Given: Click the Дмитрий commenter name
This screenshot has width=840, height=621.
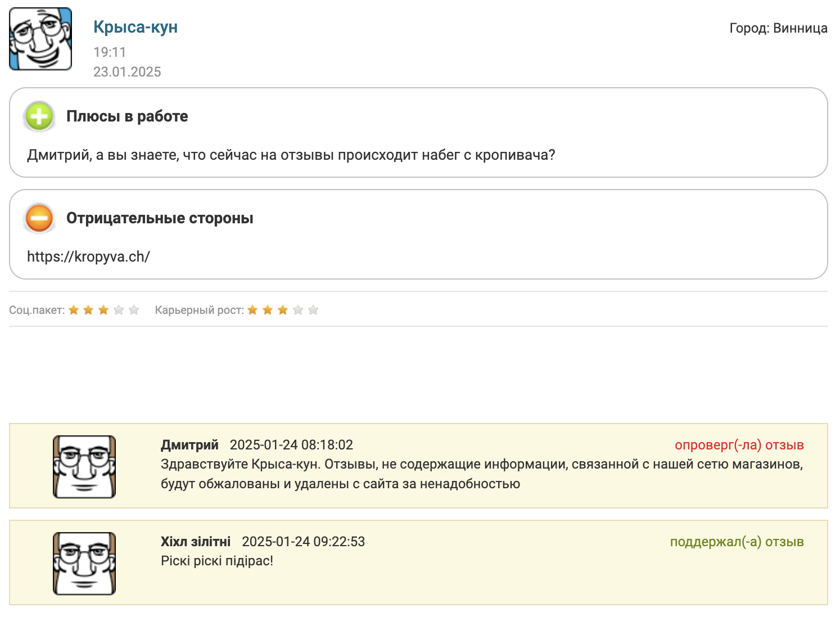Looking at the screenshot, I should (x=189, y=445).
